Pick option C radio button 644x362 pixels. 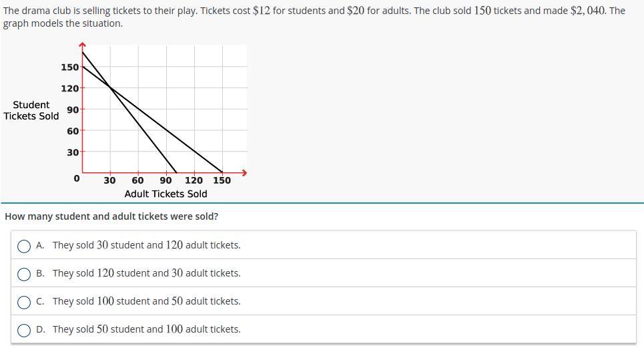(24, 302)
